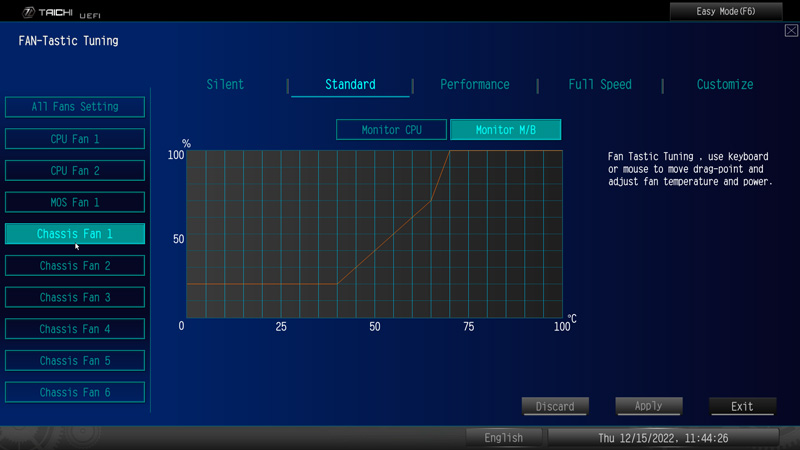Select the Full Speed profile tab
The height and width of the screenshot is (450, 800).
[x=600, y=85]
